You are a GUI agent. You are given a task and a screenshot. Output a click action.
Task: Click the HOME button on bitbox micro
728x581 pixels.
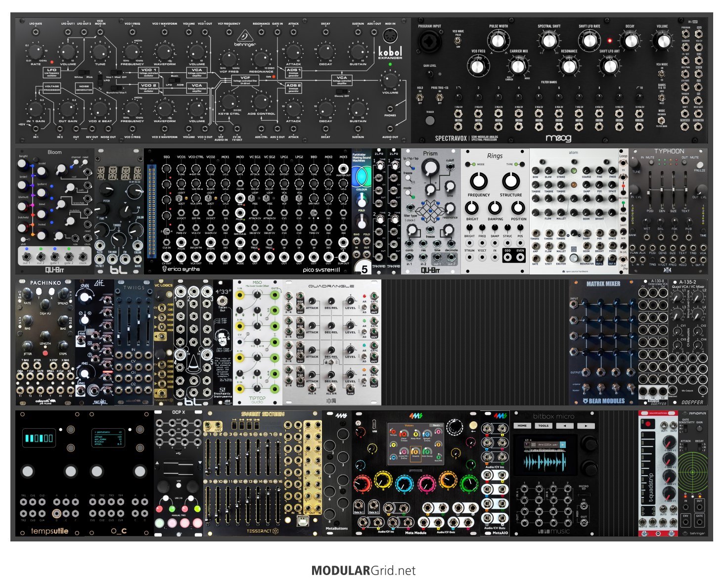(522, 425)
